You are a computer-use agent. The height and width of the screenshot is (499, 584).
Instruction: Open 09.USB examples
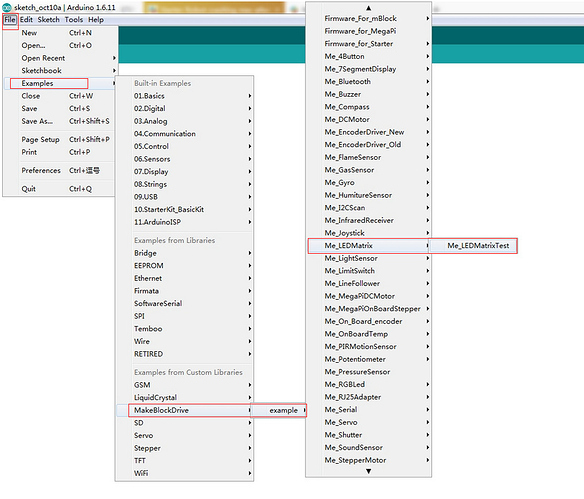coord(185,197)
